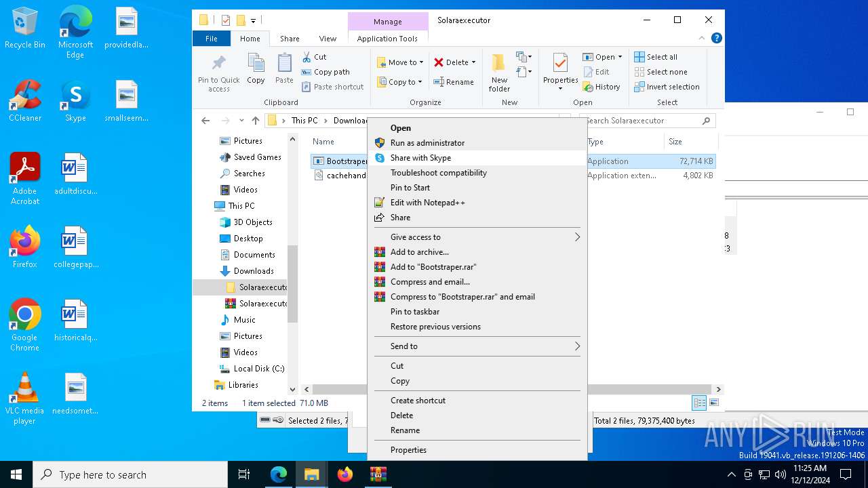
Task: Open Firefox from the taskbar
Action: pyautogui.click(x=345, y=474)
